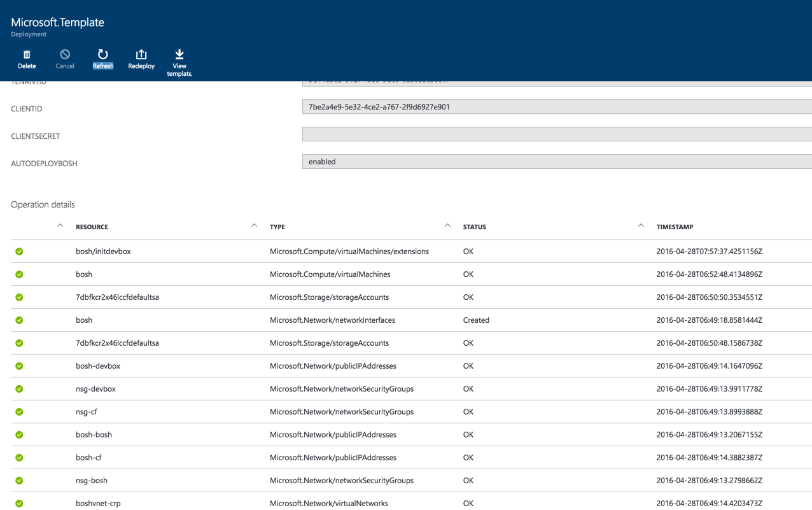Click OK status for nsg-bosh row
Screen dimensions: 812x510
pyautogui.click(x=468, y=481)
